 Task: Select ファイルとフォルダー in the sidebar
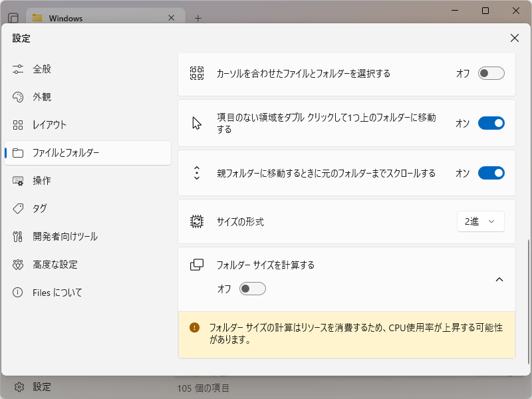click(x=66, y=152)
